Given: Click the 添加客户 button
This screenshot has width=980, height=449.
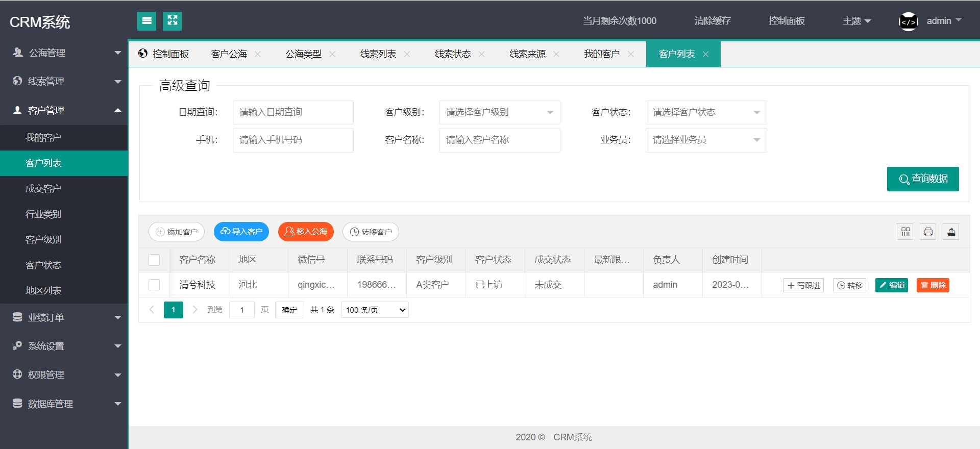Looking at the screenshot, I should [x=177, y=232].
